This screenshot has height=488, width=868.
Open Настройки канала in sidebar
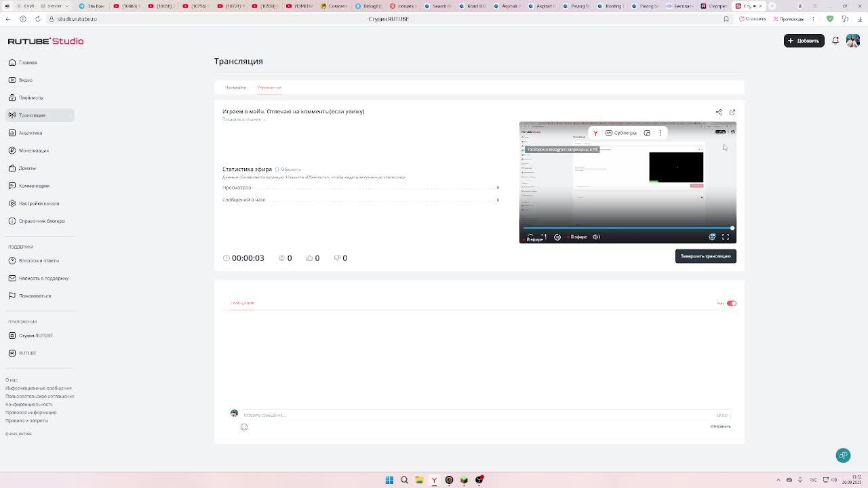click(x=39, y=203)
